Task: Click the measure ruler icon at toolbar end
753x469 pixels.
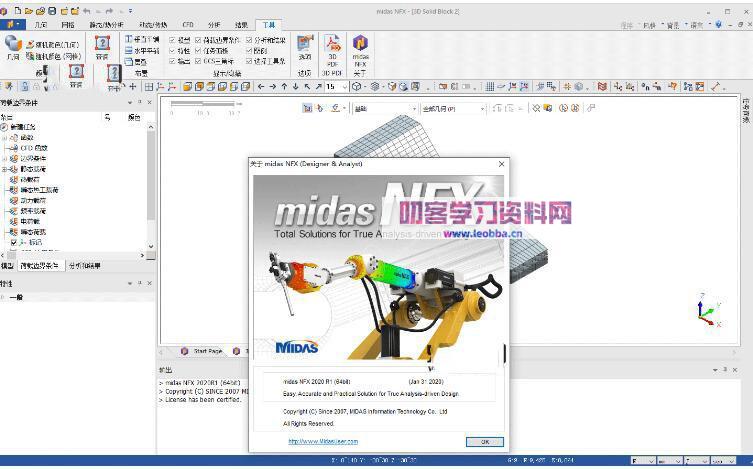Action: click(x=716, y=86)
